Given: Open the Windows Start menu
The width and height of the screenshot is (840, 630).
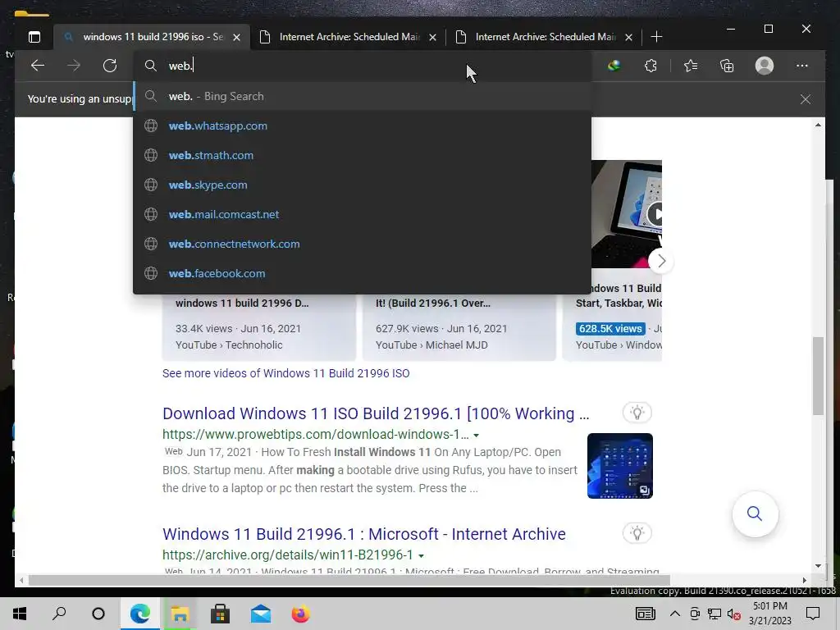Looking at the screenshot, I should pyautogui.click(x=20, y=614).
